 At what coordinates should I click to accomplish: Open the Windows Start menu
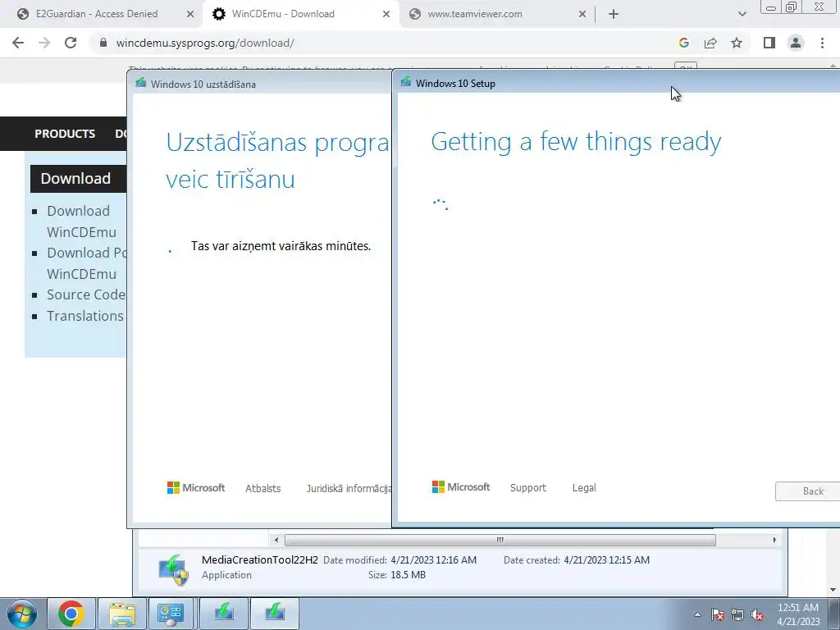tap(22, 614)
